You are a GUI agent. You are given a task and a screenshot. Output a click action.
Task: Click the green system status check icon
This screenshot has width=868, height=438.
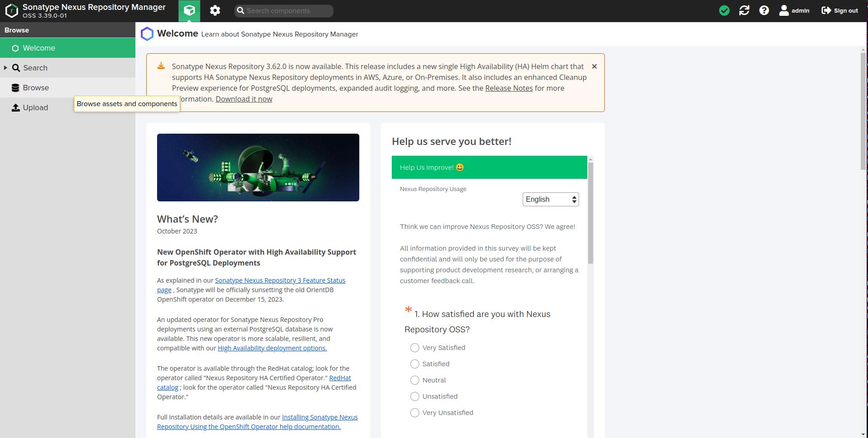click(x=724, y=11)
